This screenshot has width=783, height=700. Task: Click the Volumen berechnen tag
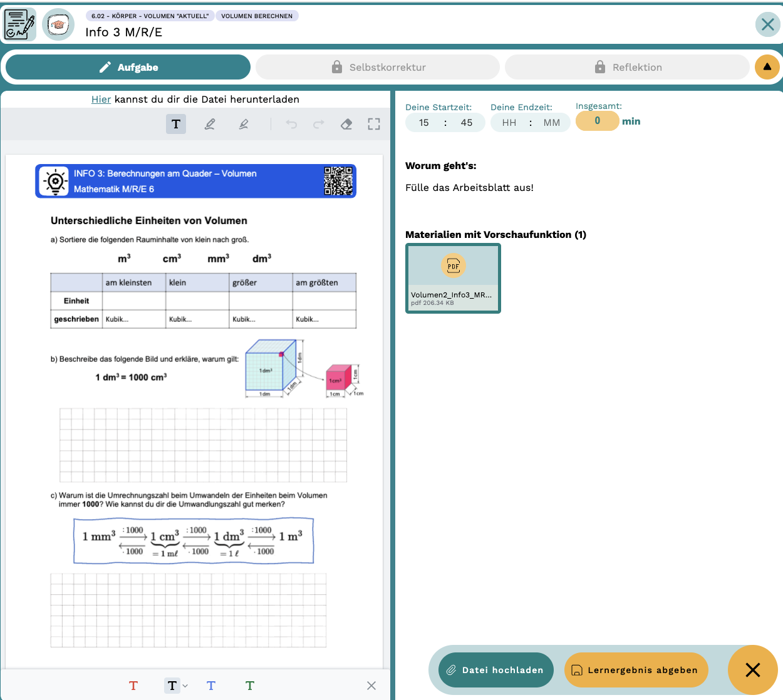(x=257, y=16)
